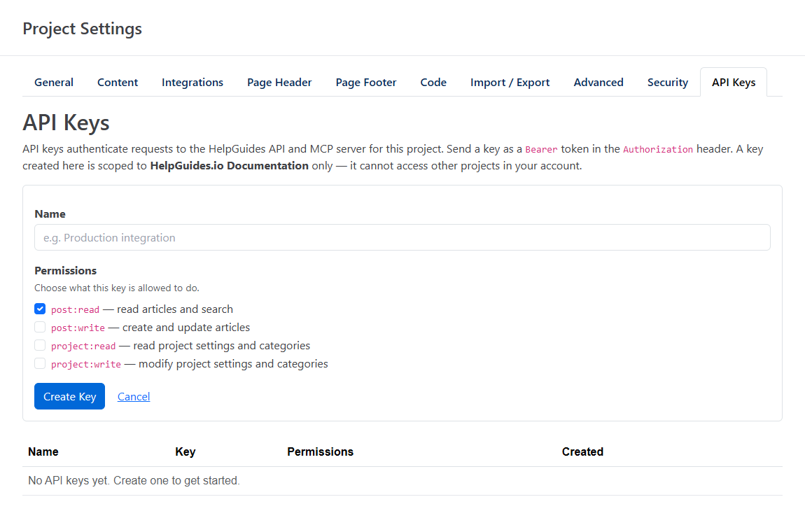Click the 'Choose what this key is allowed' hint
This screenshot has height=532, width=805.
[x=117, y=288]
